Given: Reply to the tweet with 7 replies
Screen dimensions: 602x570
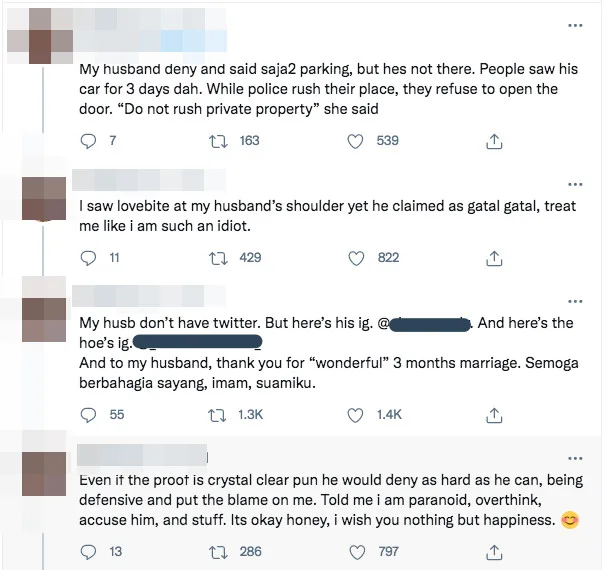Looking at the screenshot, I should [x=87, y=141].
